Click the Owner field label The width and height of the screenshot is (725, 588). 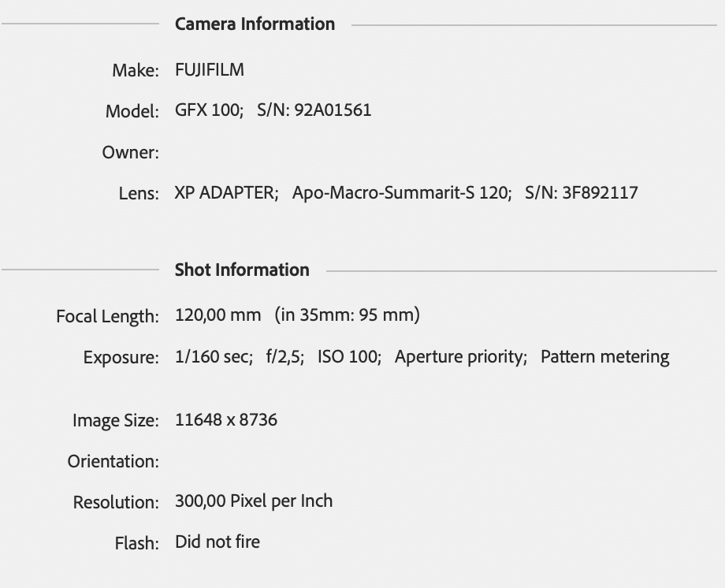pos(130,152)
